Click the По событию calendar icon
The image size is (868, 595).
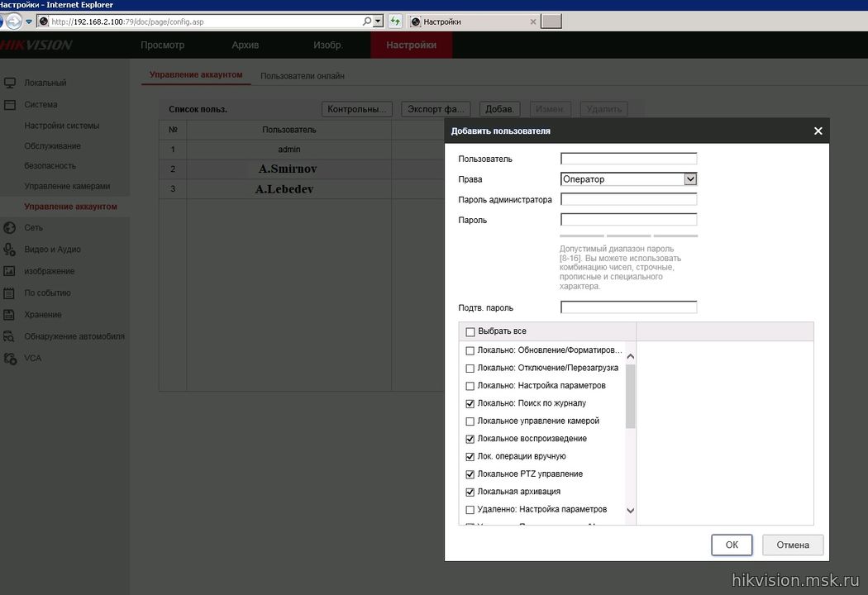coord(9,293)
